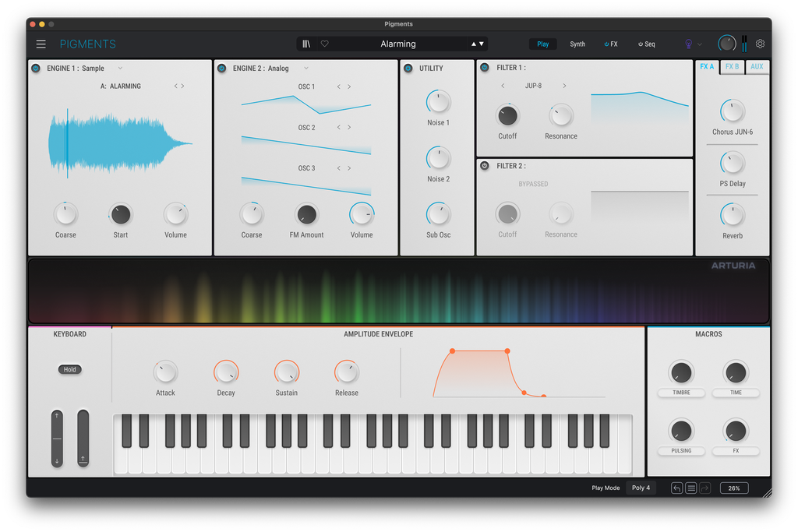Open settings gear icon
The image size is (798, 532).
[x=760, y=44]
